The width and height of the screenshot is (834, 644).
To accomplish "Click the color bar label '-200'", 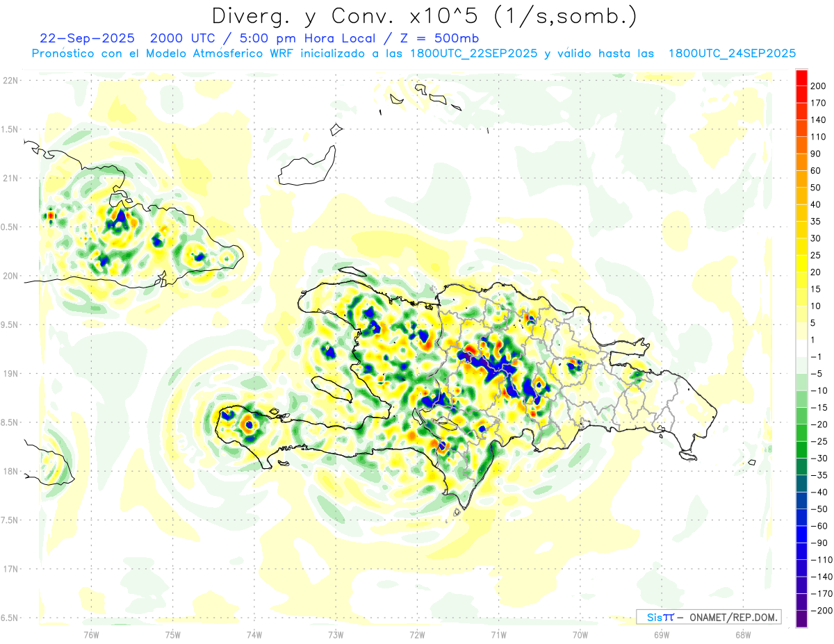I will pos(821,610).
